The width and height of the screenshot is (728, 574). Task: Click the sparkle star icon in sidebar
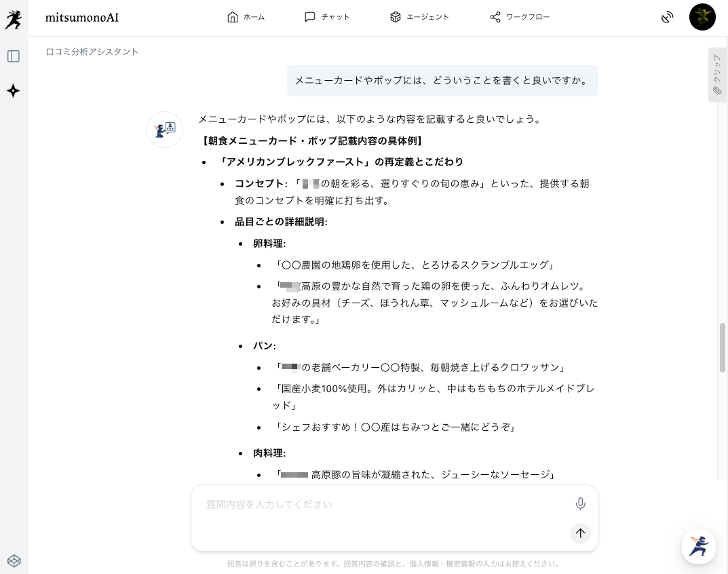(x=14, y=90)
